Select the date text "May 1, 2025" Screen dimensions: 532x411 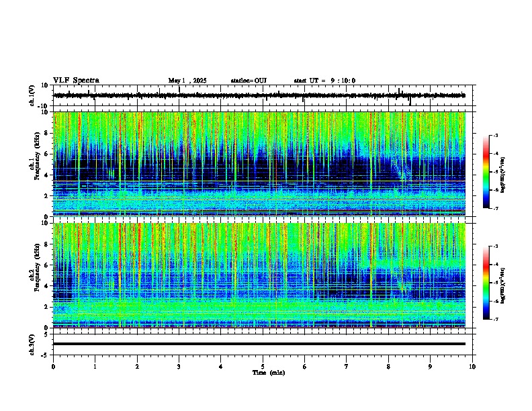coord(187,81)
